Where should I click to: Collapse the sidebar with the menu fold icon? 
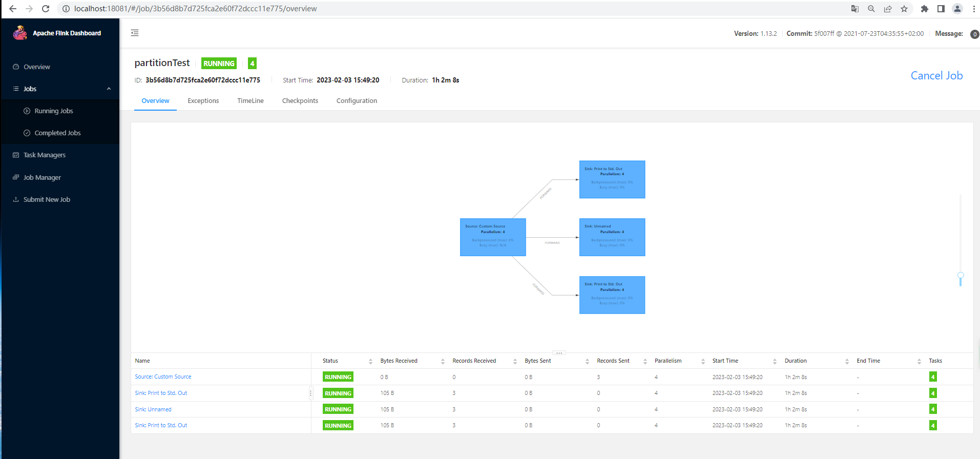coord(135,33)
